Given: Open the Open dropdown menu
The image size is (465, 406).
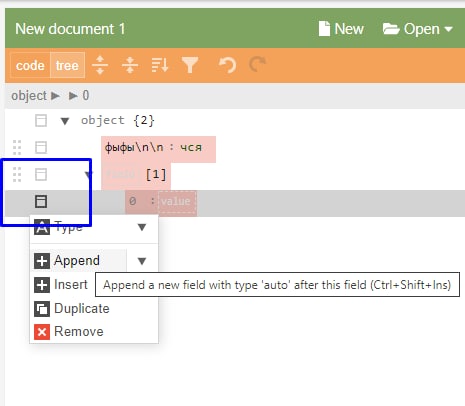Looking at the screenshot, I should [418, 29].
